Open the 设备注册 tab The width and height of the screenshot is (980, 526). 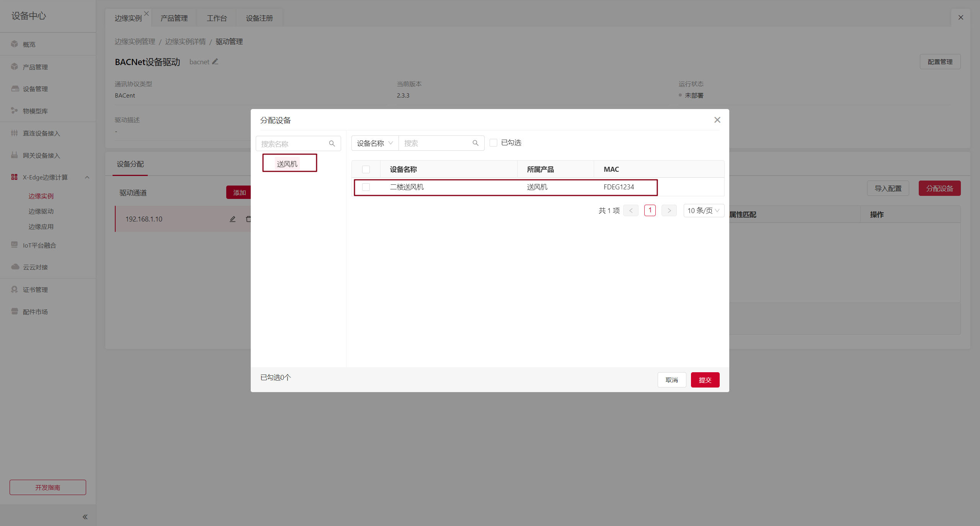(259, 18)
